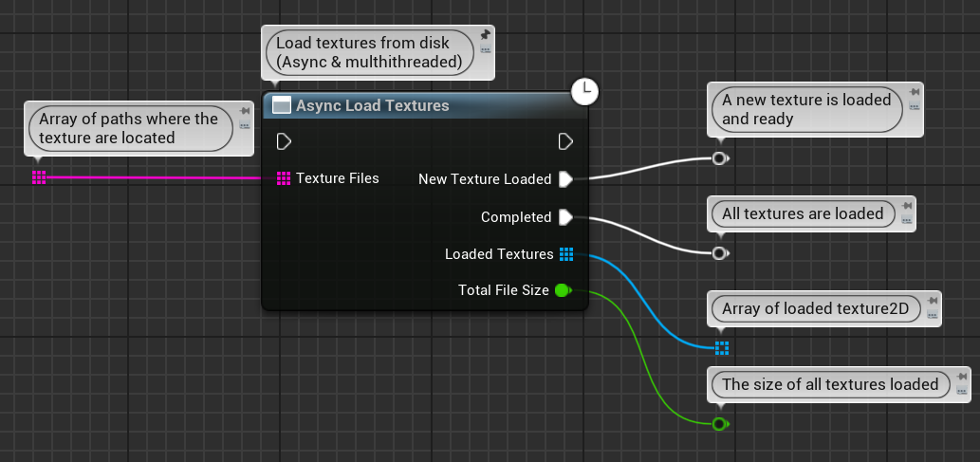Toggle visibility of 'Array of paths' comment bubble
The height and width of the screenshot is (462, 980).
point(245,125)
